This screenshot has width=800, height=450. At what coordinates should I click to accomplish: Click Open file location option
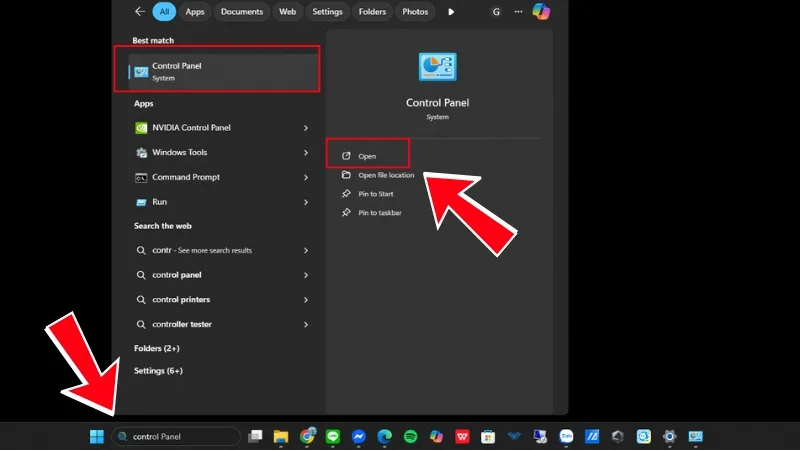(385, 175)
